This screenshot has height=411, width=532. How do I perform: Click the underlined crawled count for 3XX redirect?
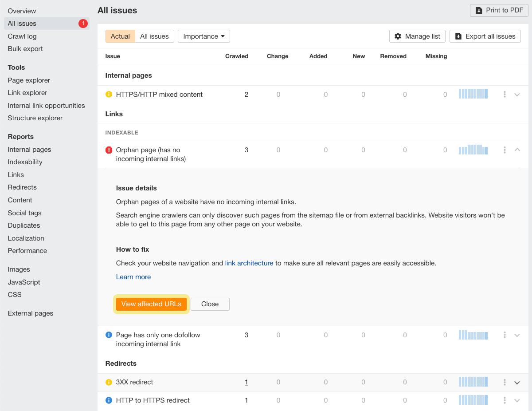[x=246, y=382]
